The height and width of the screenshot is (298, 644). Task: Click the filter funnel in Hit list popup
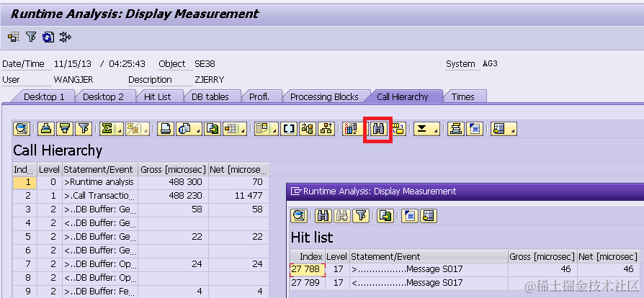[361, 215]
